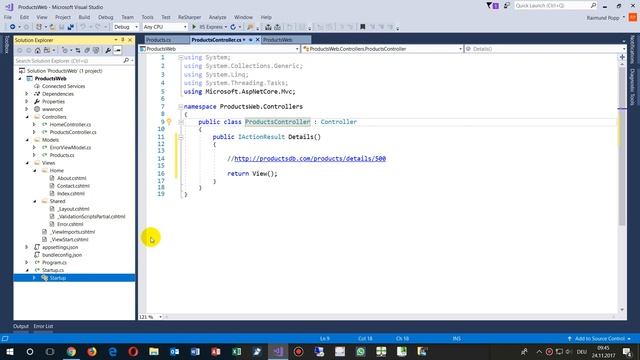Click the Send Feedback icon in title bar
The width and height of the screenshot is (640, 360).
507,6
